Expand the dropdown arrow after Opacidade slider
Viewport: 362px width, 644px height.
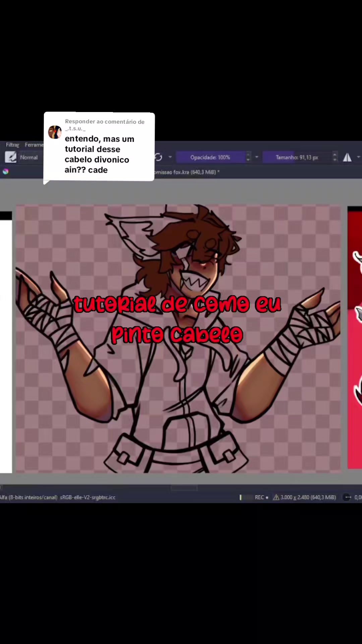257,157
